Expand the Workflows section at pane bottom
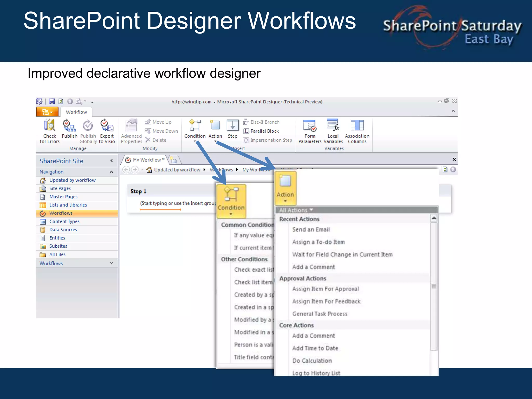The image size is (532, 399). click(111, 263)
